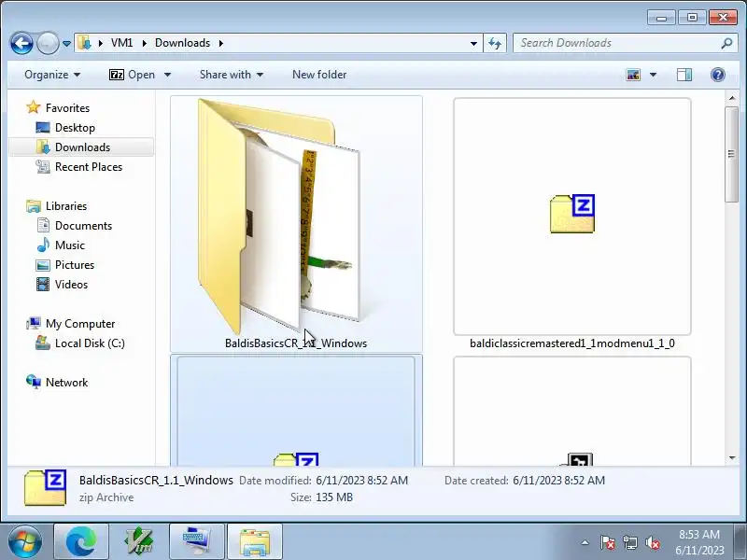Launch Microsoft Edge from taskbar
Screen dimensions: 747x560
click(x=81, y=542)
